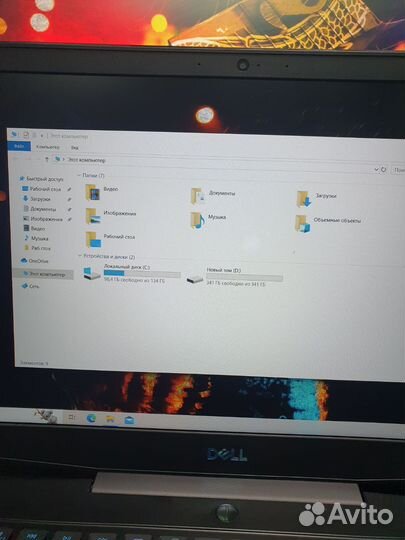The image size is (405, 540).
Task: Open the Рабочий стол folder in main pane
Action: [x=110, y=239]
